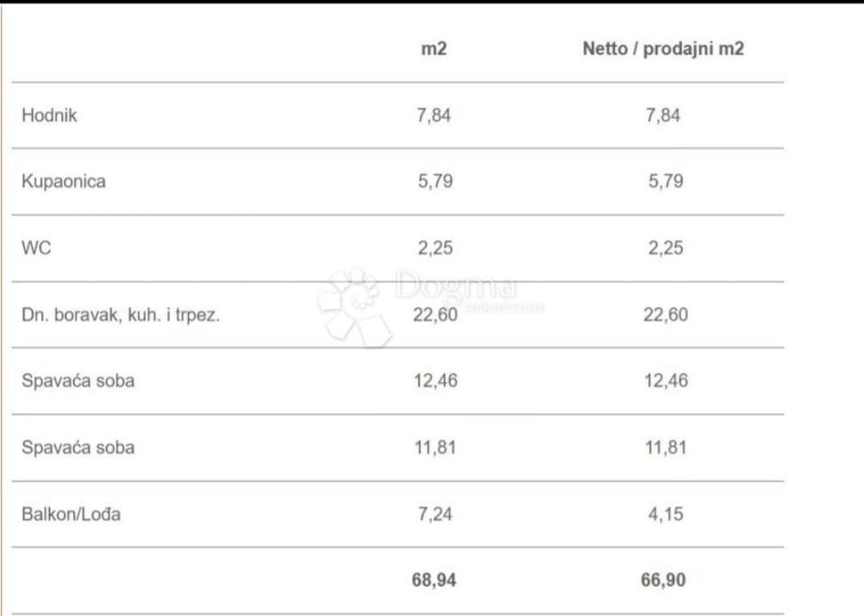This screenshot has width=864, height=616.
Task: Select the bold net total 66,90
Action: [663, 580]
